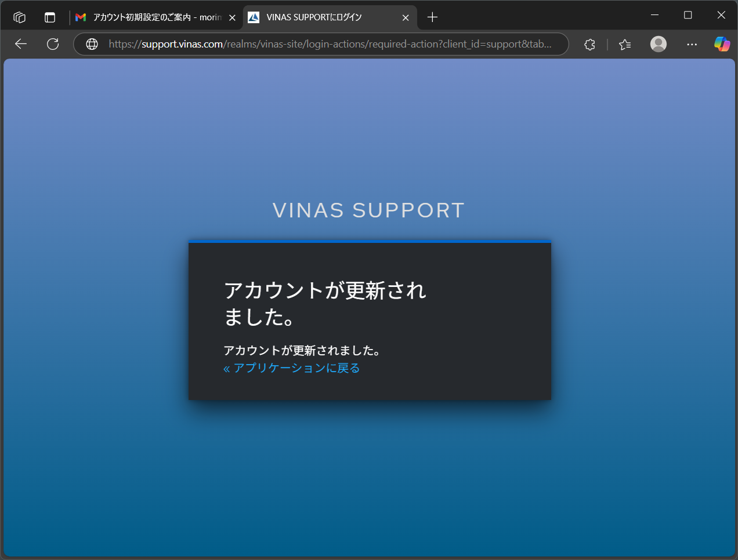The height and width of the screenshot is (560, 738).
Task: Close the Gmail tab
Action: pyautogui.click(x=232, y=17)
